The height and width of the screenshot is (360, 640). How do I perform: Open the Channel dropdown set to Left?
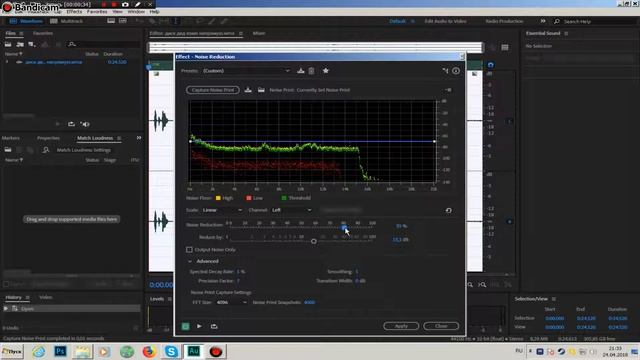point(291,210)
